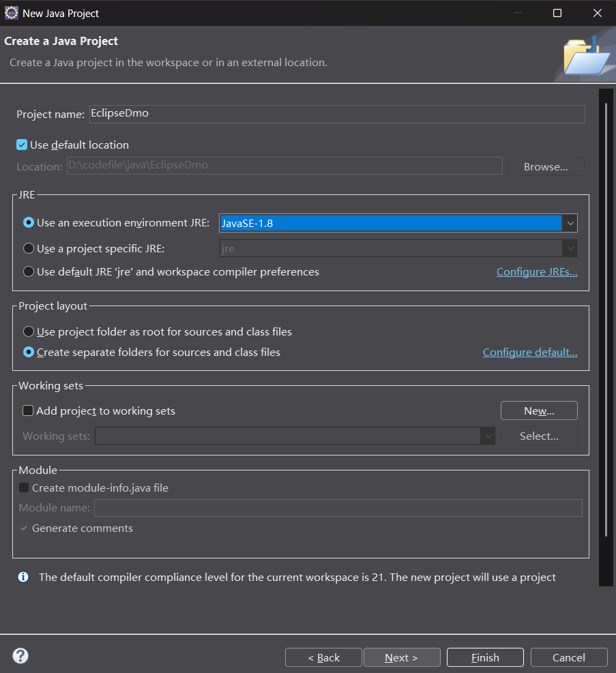Click the Location path field
616x673 pixels.
tap(284, 166)
